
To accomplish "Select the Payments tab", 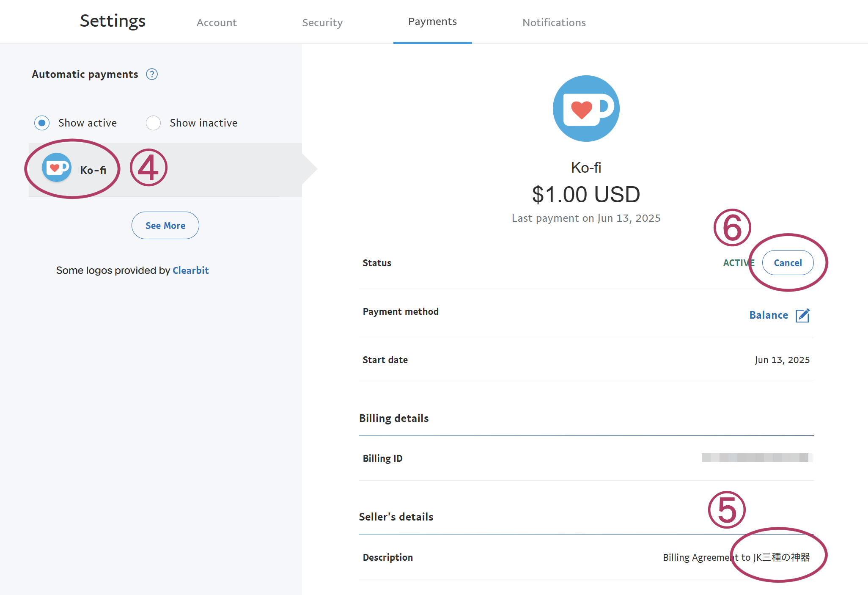I will [x=432, y=21].
